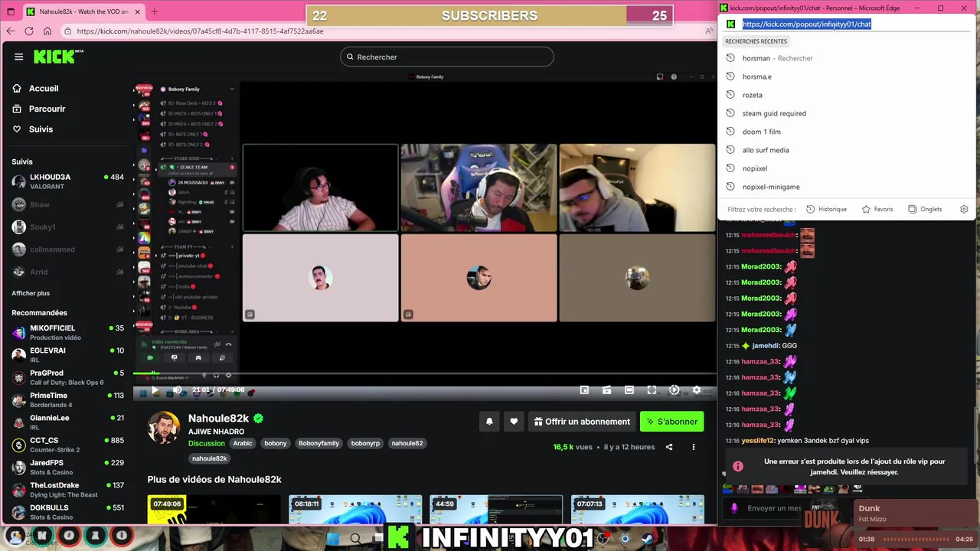Choose recent search 'rozeta'
Image resolution: width=980 pixels, height=551 pixels.
pyautogui.click(x=847, y=95)
